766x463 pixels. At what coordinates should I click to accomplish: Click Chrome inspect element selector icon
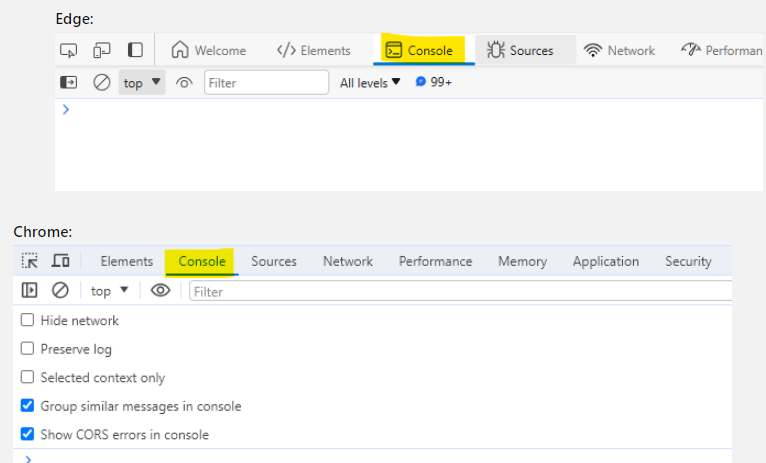(29, 261)
